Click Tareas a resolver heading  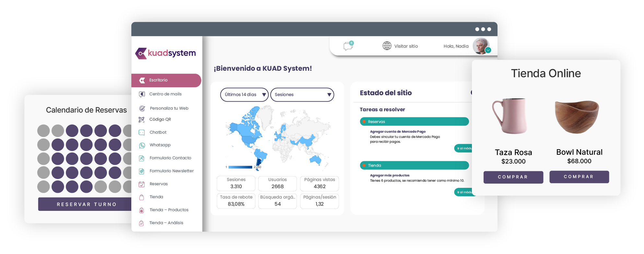pos(382,110)
